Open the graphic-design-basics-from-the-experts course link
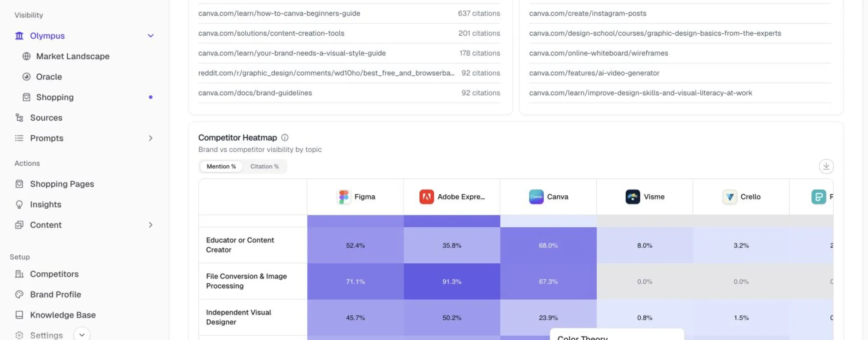The width and height of the screenshot is (868, 340). click(655, 33)
